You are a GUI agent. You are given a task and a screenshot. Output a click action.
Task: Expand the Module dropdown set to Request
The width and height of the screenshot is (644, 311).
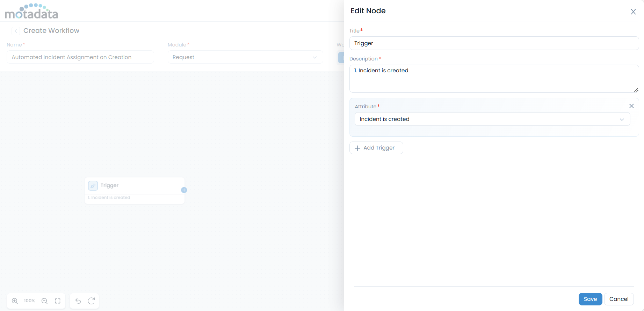click(x=245, y=57)
